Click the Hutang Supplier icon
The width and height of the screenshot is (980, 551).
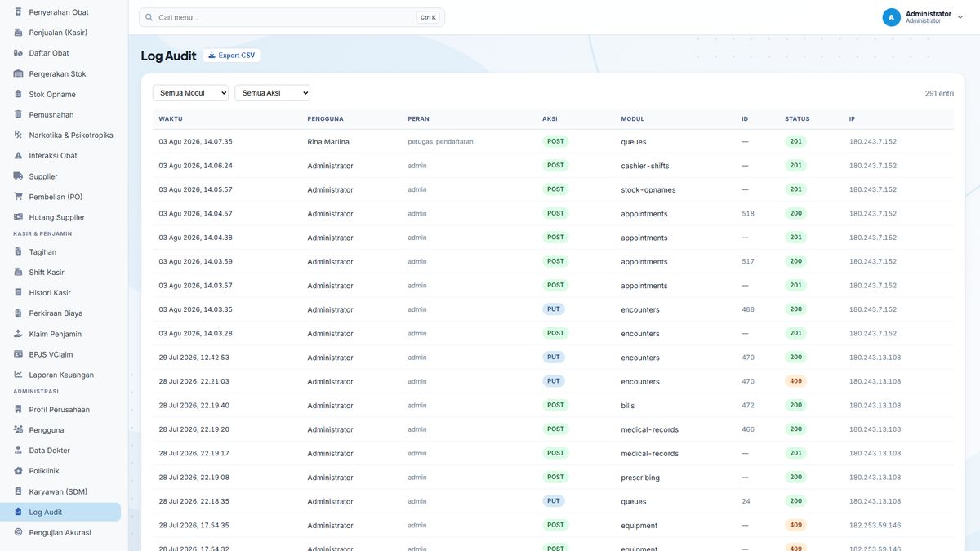(x=19, y=217)
